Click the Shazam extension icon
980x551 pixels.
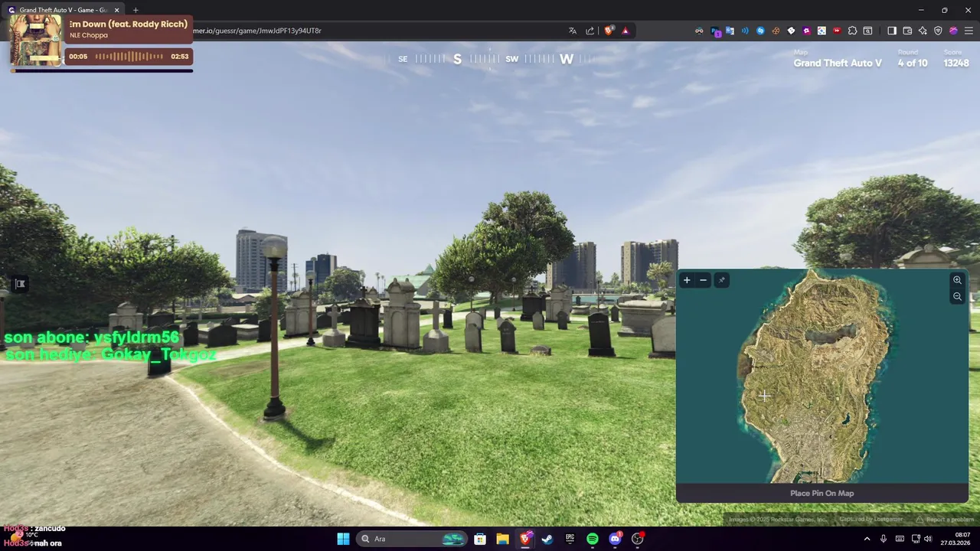[x=760, y=31]
